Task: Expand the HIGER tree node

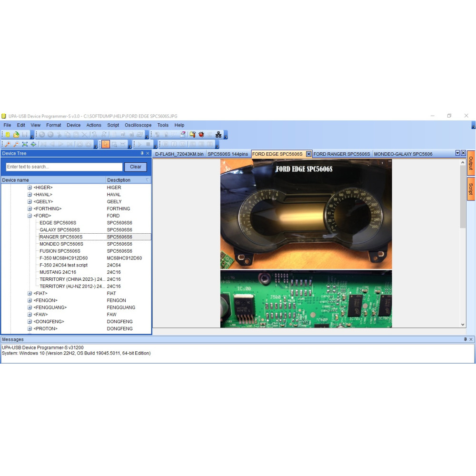Action: [x=30, y=187]
